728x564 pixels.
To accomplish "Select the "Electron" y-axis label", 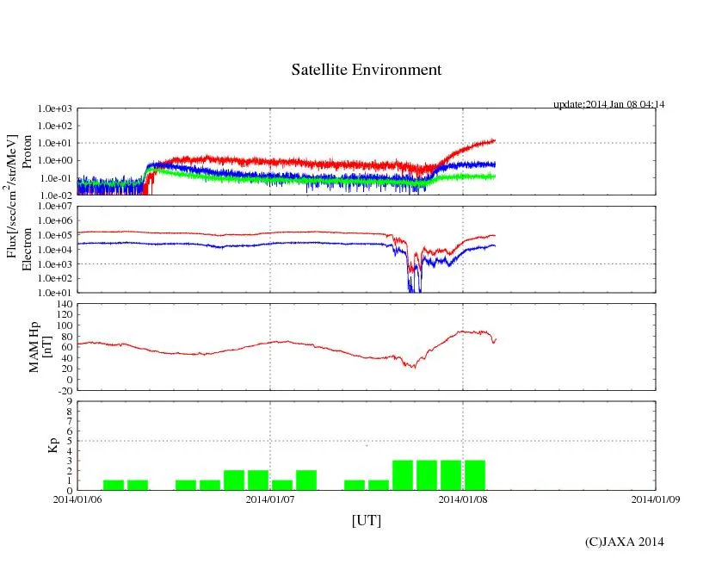I will click(28, 249).
